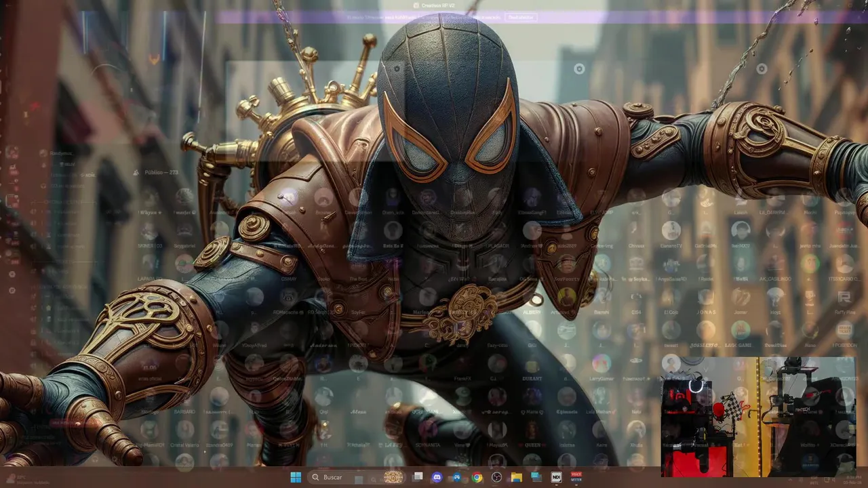Screen dimensions: 868x488
Task: Click the Buscar search box in taskbar
Action: point(355,477)
